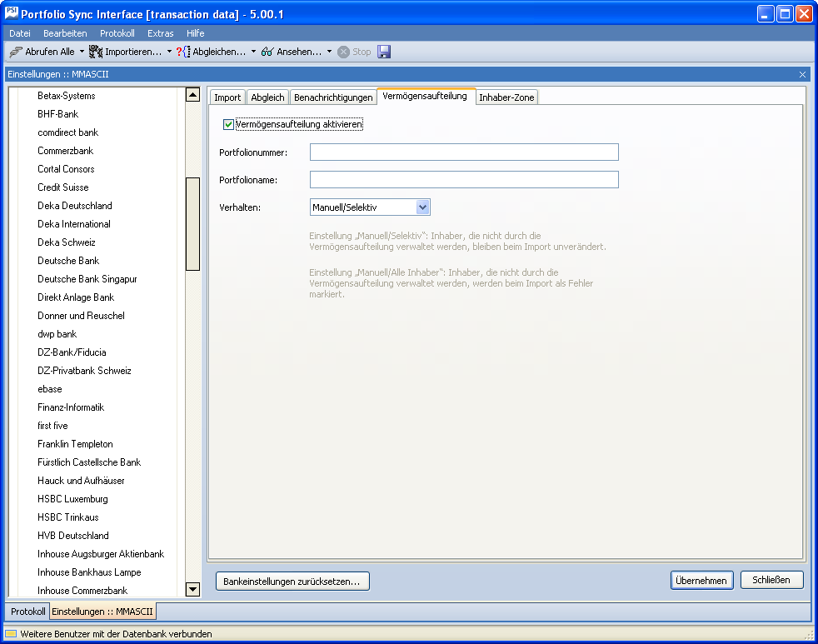Image resolution: width=818 pixels, height=644 pixels.
Task: Click the Abgleichen toolbar icon
Action: [x=183, y=52]
